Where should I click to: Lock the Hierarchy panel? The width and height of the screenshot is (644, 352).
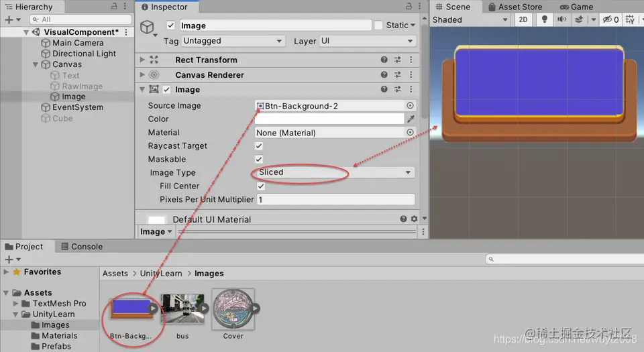pos(114,6)
